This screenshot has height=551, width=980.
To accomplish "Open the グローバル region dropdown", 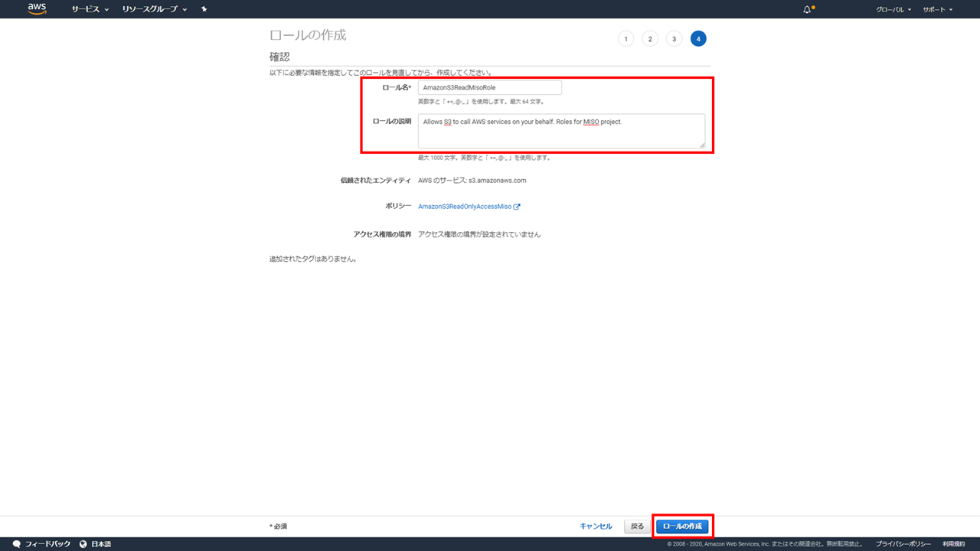I will [893, 9].
